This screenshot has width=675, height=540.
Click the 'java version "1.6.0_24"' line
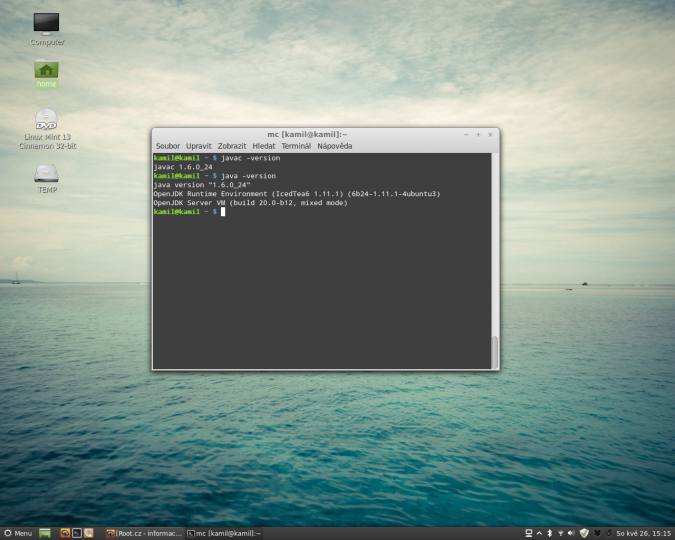coord(202,185)
